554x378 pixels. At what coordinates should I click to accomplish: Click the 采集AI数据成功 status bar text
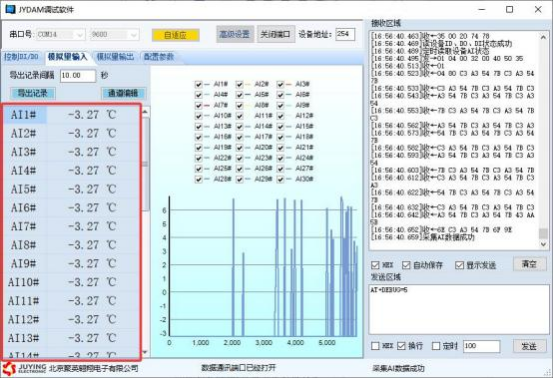399,368
